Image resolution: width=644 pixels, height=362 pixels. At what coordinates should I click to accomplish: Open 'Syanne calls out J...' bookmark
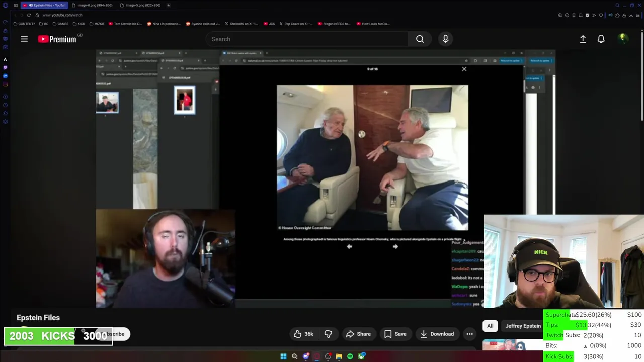pos(203,24)
